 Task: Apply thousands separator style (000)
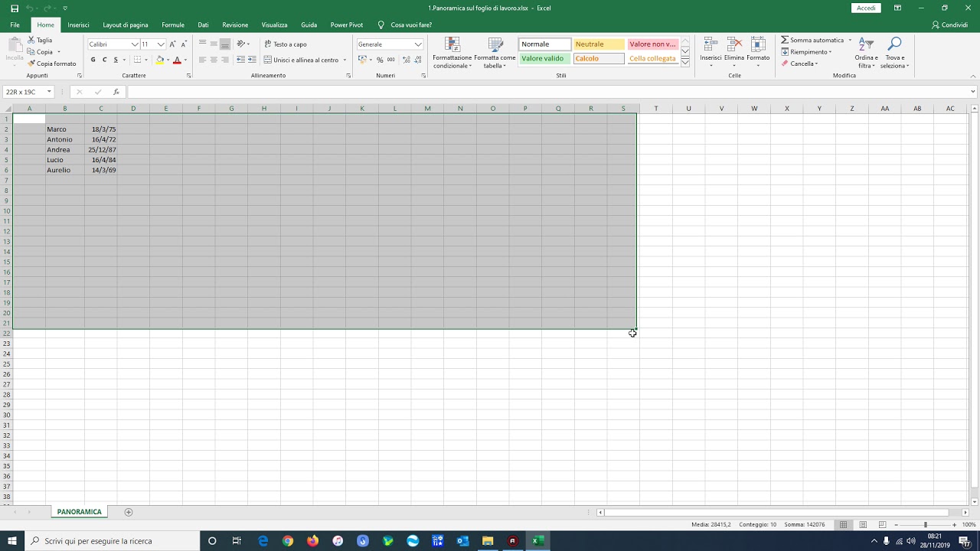[391, 60]
